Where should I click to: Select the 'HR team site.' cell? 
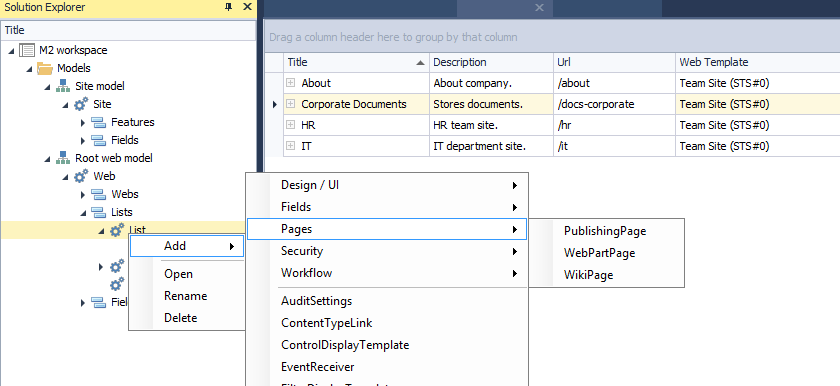tap(491, 125)
